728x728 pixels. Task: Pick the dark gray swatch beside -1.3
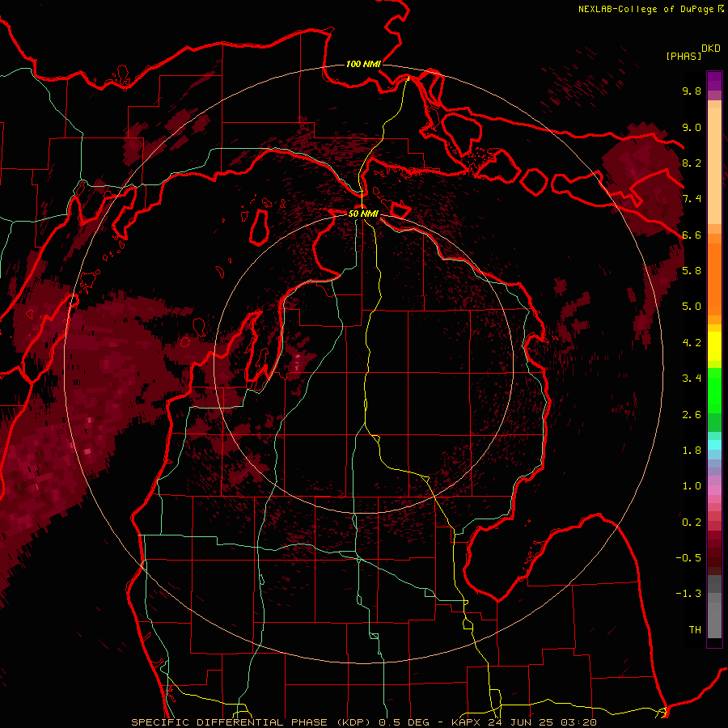click(714, 584)
